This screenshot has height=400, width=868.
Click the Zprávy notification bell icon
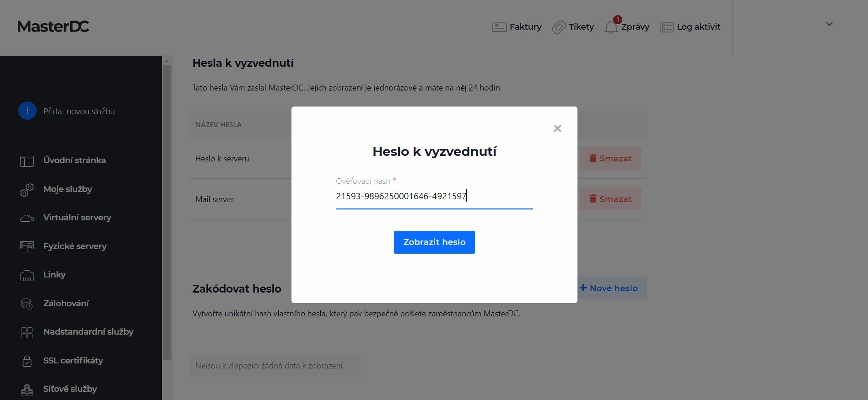pos(611,27)
